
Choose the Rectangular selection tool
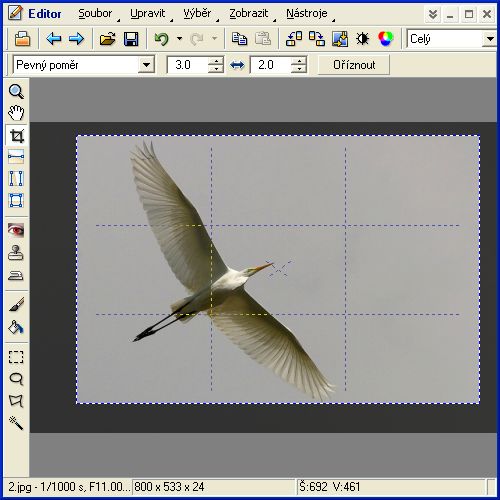tap(16, 357)
